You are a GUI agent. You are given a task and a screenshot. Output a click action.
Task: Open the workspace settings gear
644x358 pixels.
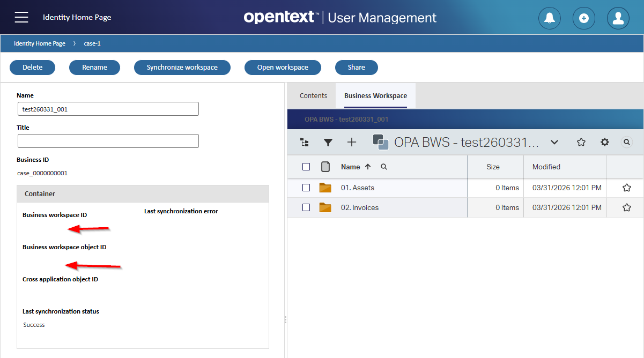pyautogui.click(x=605, y=142)
